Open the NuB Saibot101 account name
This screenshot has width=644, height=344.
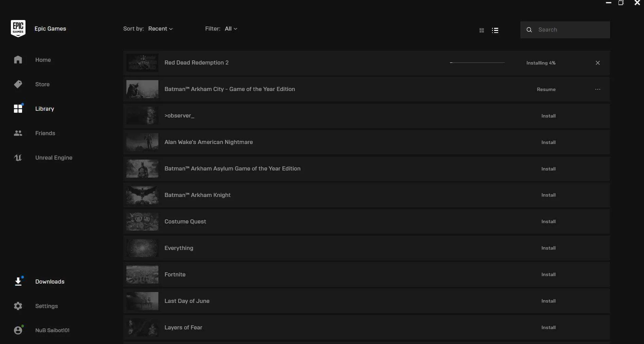point(52,330)
